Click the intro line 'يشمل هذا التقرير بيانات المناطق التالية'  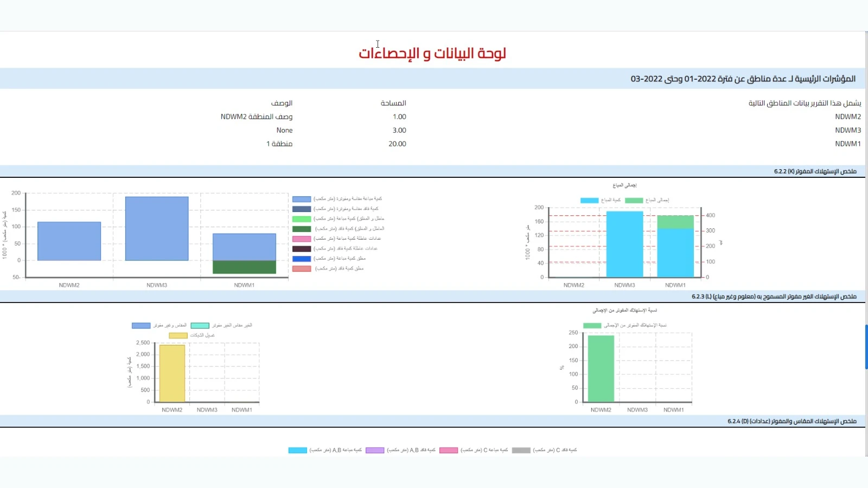(805, 103)
